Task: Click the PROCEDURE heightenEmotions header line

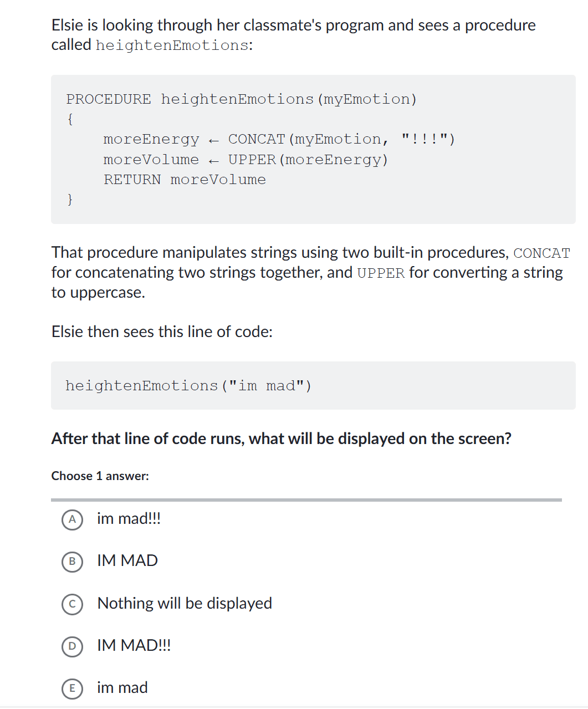Action: pyautogui.click(x=241, y=99)
